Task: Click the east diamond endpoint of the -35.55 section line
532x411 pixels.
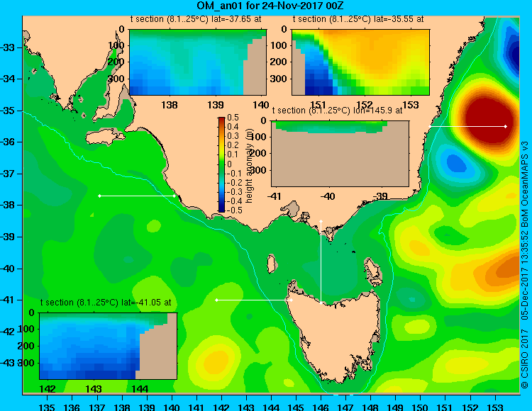Action: [x=506, y=126]
